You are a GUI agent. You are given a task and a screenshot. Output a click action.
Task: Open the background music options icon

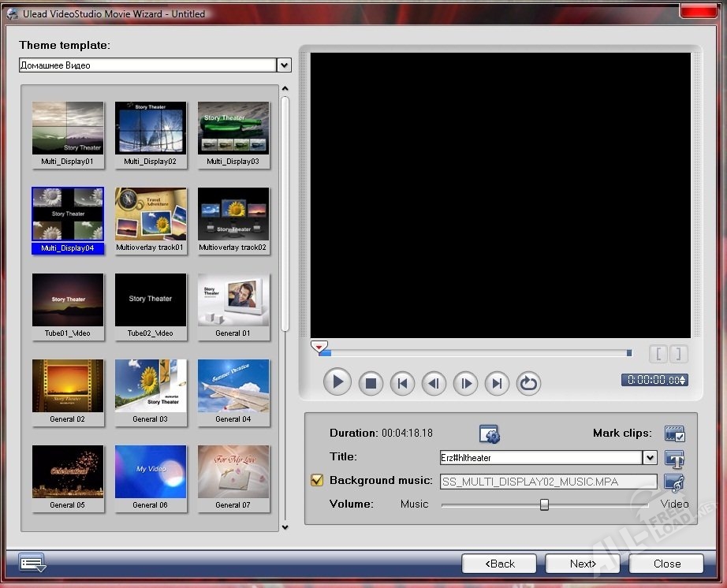click(x=674, y=482)
